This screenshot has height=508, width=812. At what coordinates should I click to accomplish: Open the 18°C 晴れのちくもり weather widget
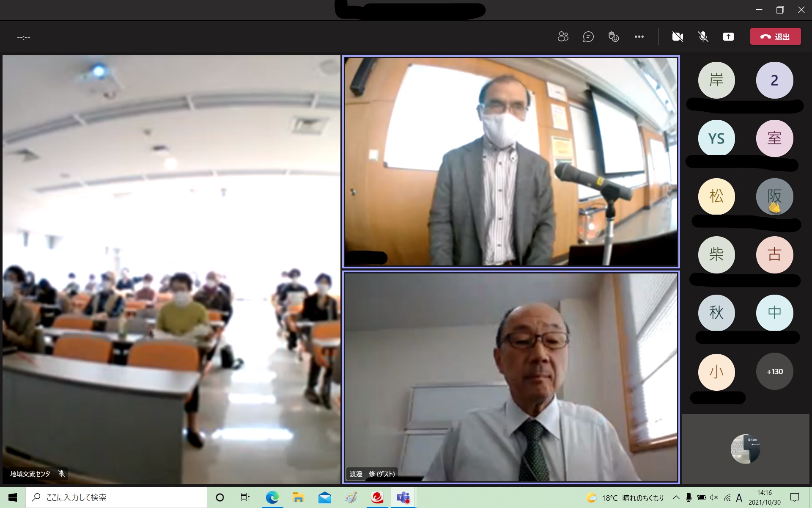[x=625, y=498]
